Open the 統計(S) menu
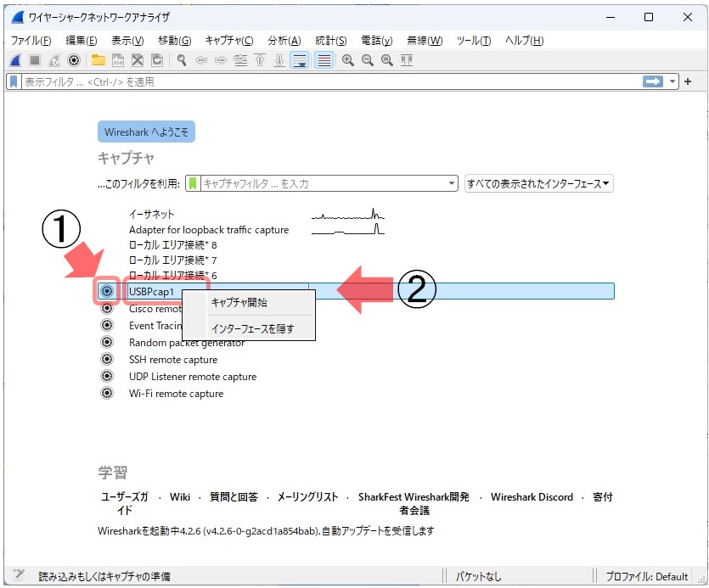Viewport: 709px width, 588px height. (330, 41)
